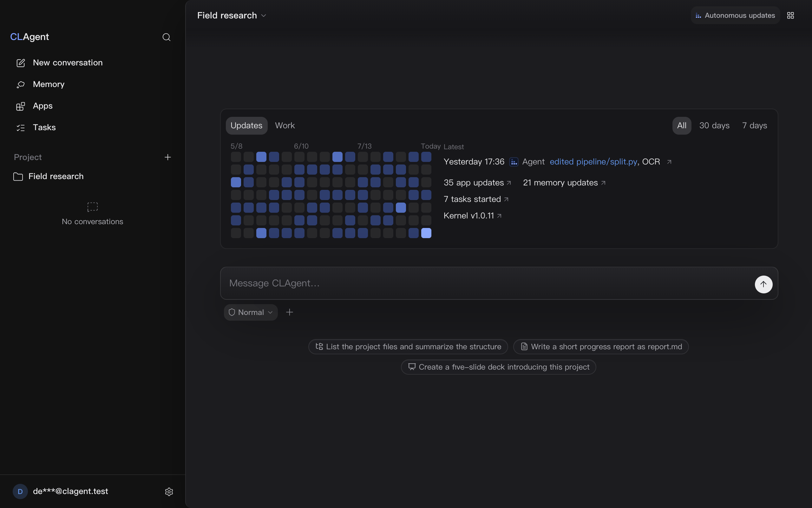812x508 pixels.
Task: Open settings gear next to account email
Action: [169, 491]
